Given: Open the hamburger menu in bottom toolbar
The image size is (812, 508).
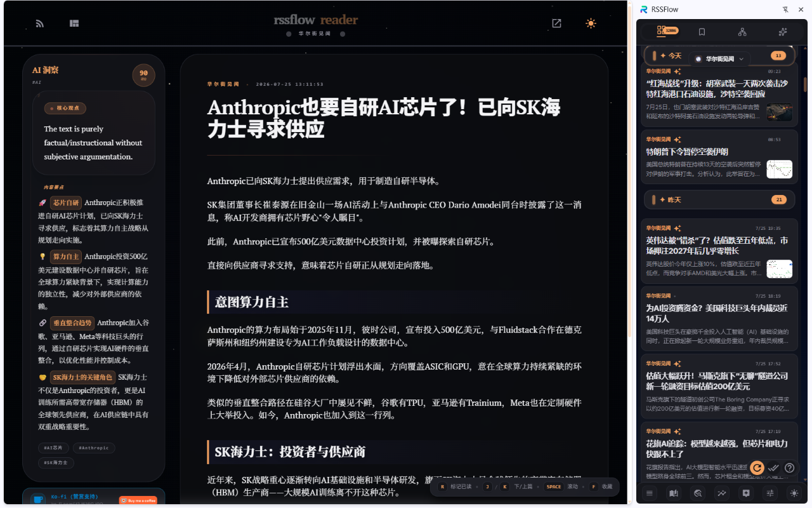Looking at the screenshot, I should pyautogui.click(x=650, y=493).
